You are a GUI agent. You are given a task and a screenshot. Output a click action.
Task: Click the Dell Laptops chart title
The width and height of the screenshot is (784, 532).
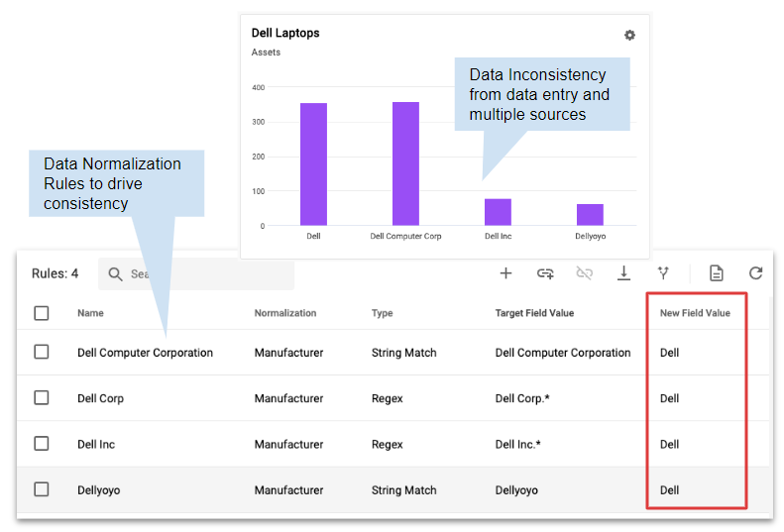click(285, 33)
